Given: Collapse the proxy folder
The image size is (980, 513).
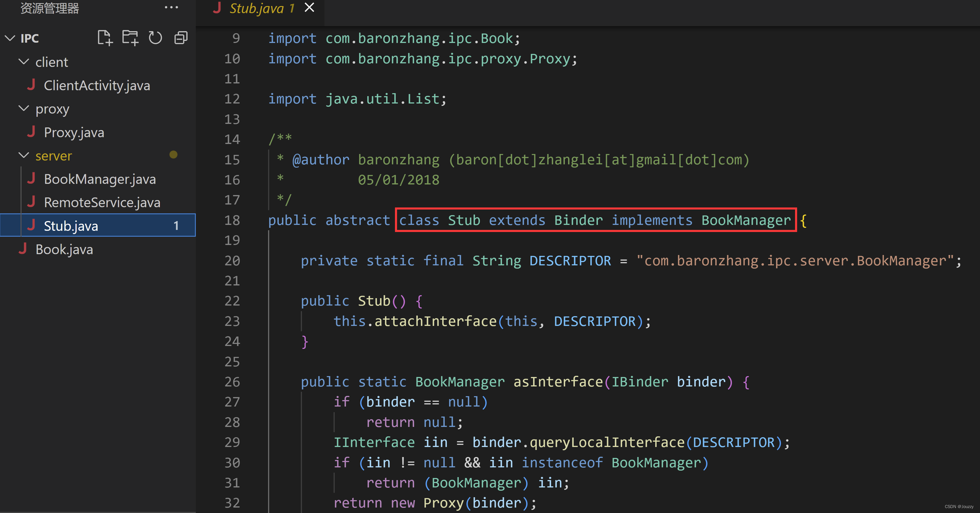Looking at the screenshot, I should [x=24, y=109].
